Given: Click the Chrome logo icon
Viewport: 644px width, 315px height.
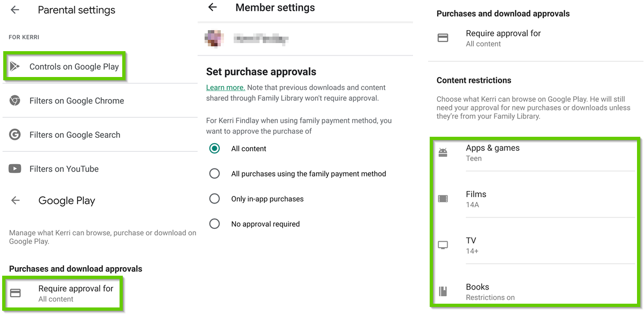Looking at the screenshot, I should (x=15, y=101).
